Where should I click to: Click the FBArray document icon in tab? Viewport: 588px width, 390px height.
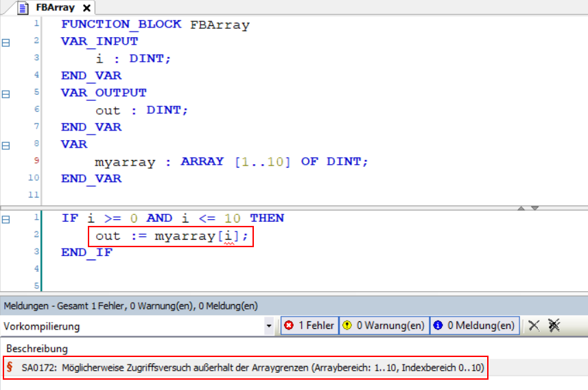[23, 8]
